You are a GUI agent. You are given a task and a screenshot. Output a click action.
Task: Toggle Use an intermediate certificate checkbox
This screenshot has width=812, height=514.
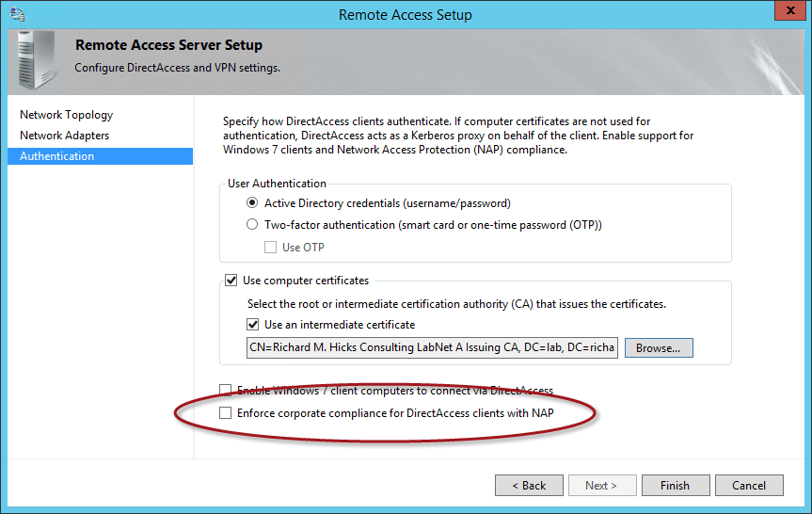(252, 325)
